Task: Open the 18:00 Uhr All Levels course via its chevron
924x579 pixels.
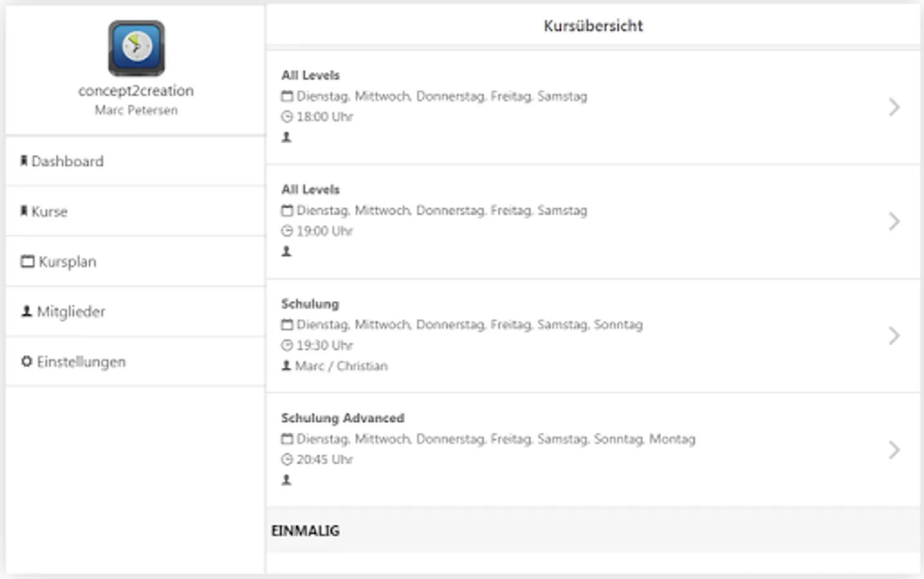Action: (894, 107)
